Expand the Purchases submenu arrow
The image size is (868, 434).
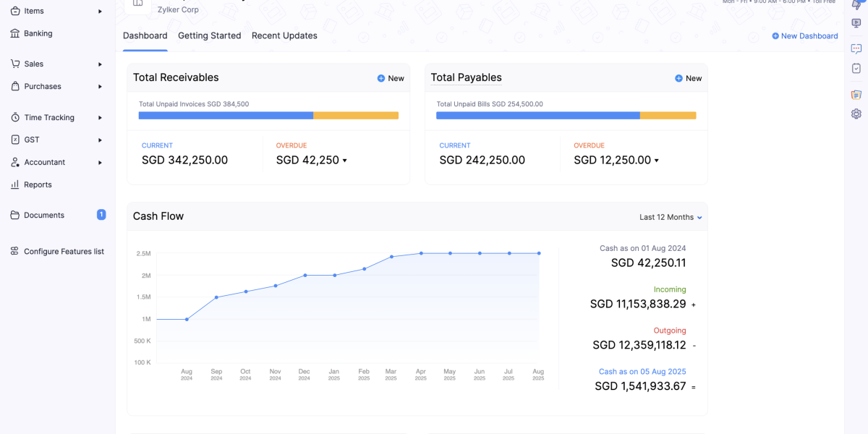[x=101, y=86]
